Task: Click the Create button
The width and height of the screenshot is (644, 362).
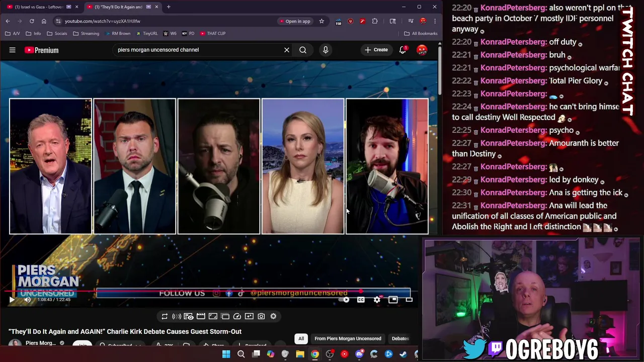Action: pos(376,50)
